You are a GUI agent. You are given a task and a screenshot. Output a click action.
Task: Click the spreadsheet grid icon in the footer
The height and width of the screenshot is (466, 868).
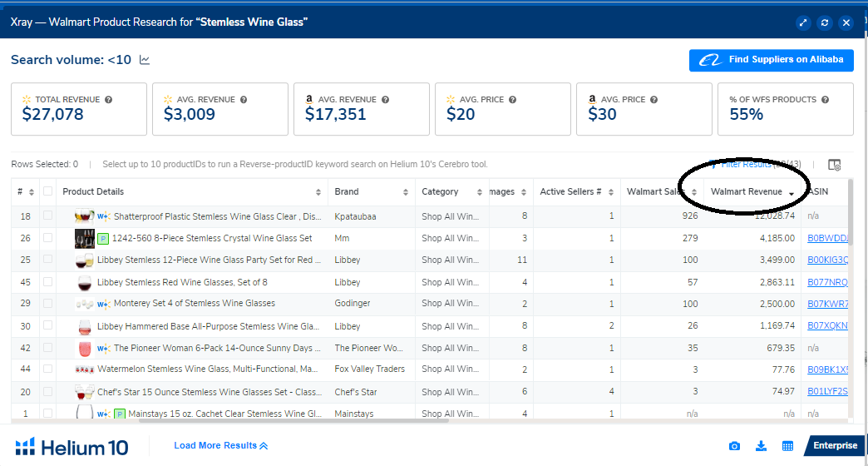click(787, 446)
